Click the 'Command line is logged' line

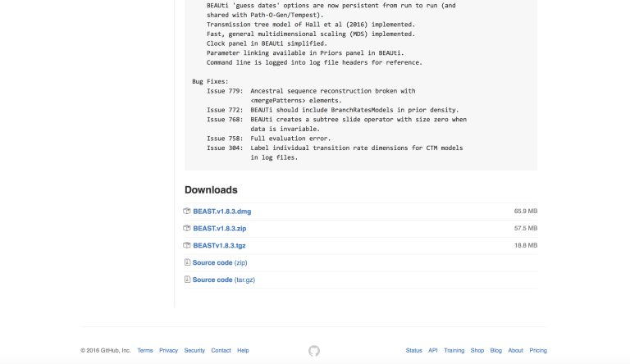point(315,62)
